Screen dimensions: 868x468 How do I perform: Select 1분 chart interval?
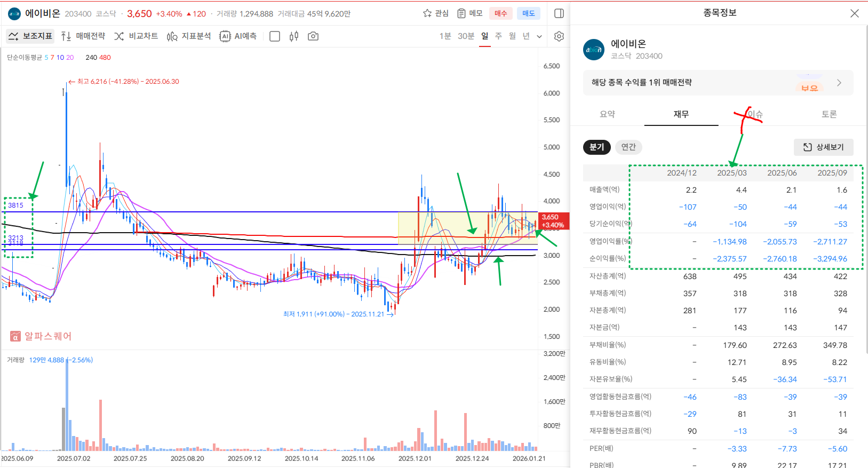pyautogui.click(x=445, y=36)
